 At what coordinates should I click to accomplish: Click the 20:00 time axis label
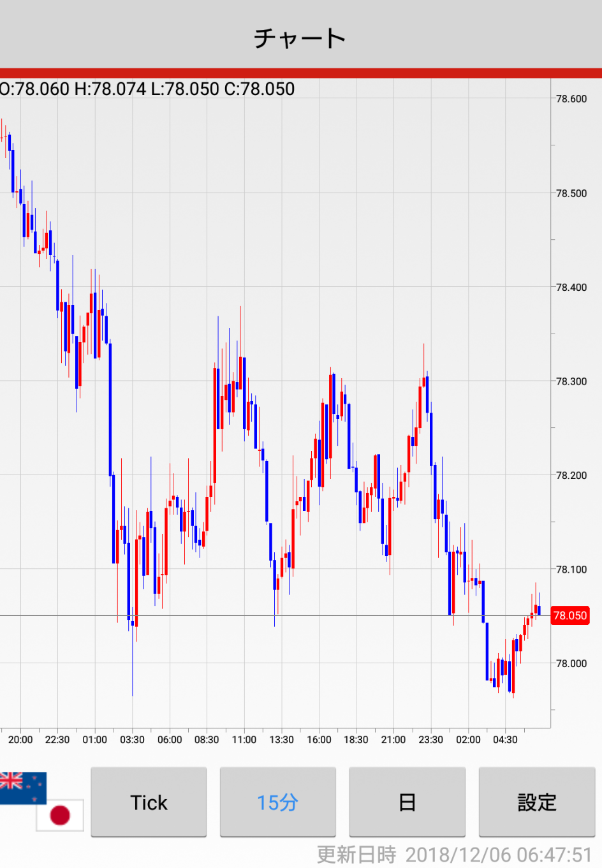click(x=20, y=740)
